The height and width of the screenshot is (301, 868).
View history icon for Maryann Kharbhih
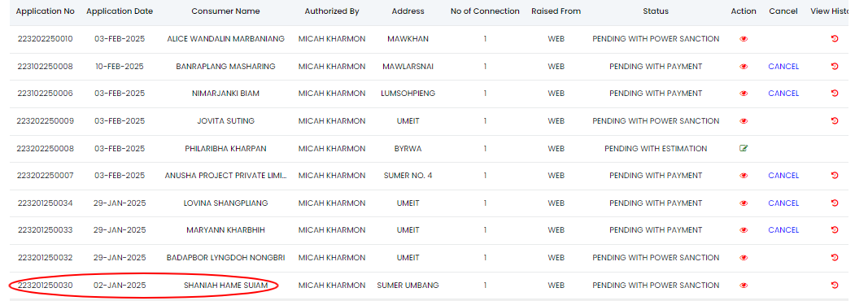point(835,230)
